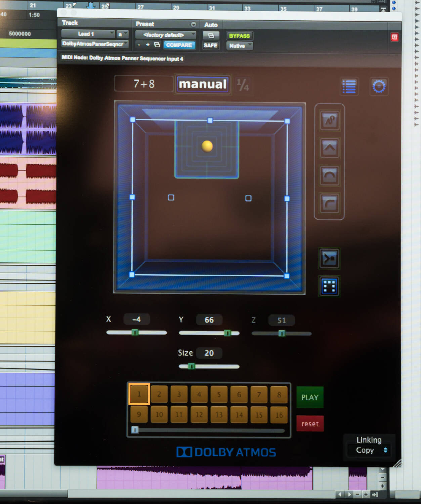Select sequencer step 2

tap(159, 394)
